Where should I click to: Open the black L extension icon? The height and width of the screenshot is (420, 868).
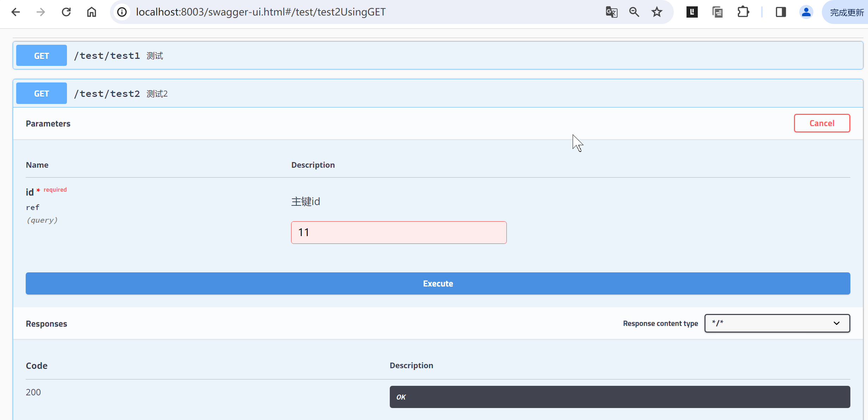(x=692, y=12)
